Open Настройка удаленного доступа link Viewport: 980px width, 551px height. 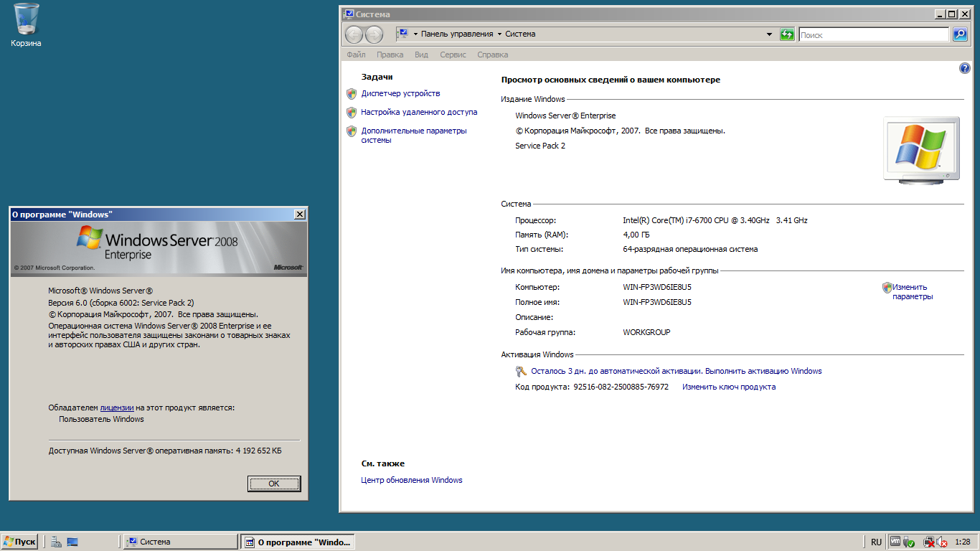419,113
